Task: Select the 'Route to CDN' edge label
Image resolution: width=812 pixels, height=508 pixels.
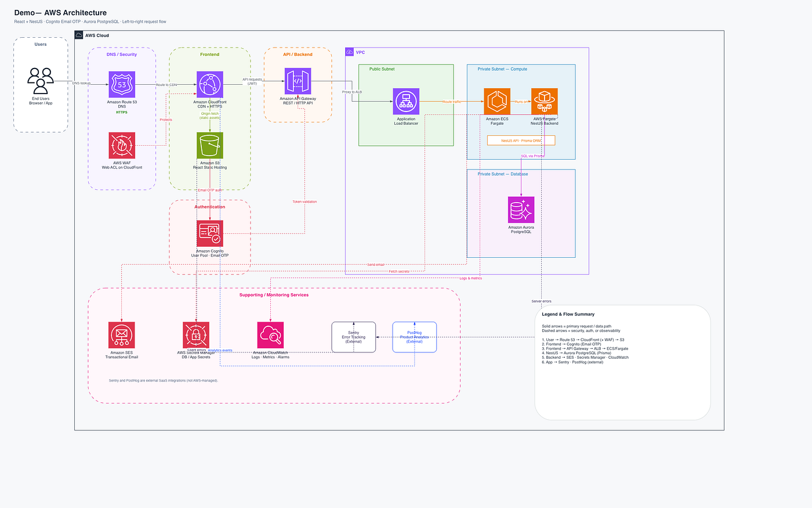Action: pos(166,85)
